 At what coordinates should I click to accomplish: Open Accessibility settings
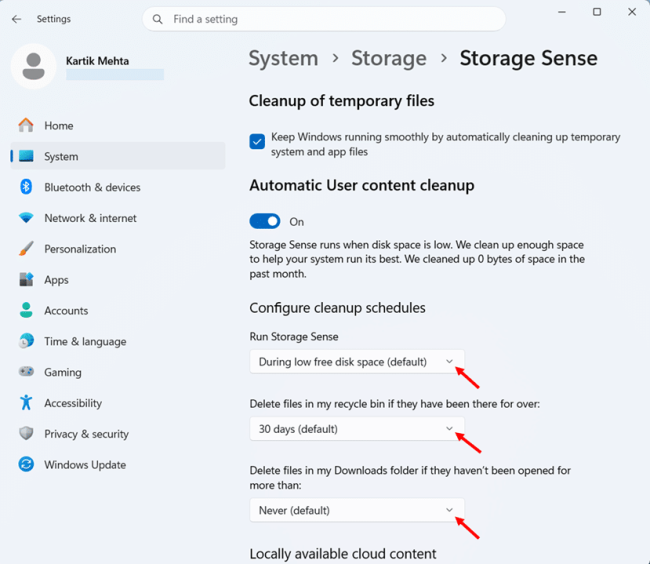pos(118,403)
